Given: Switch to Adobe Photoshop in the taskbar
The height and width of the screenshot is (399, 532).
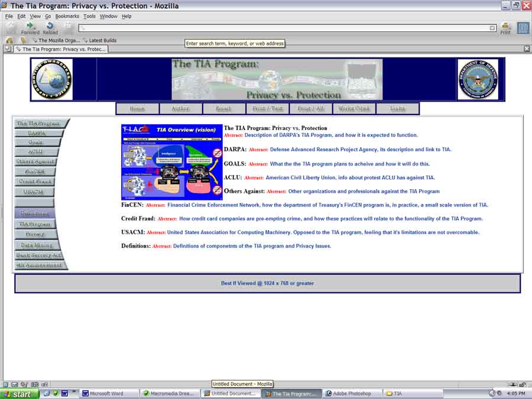Looking at the screenshot, I should tap(351, 394).
